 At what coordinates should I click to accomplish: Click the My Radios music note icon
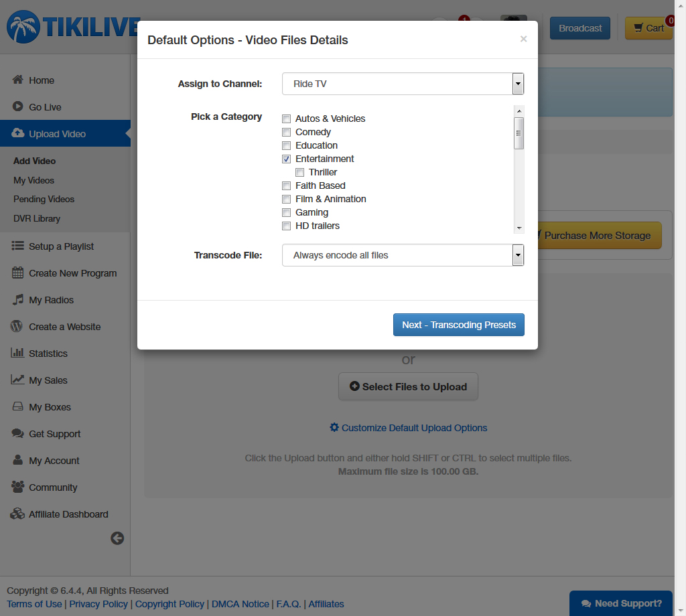pyautogui.click(x=18, y=300)
